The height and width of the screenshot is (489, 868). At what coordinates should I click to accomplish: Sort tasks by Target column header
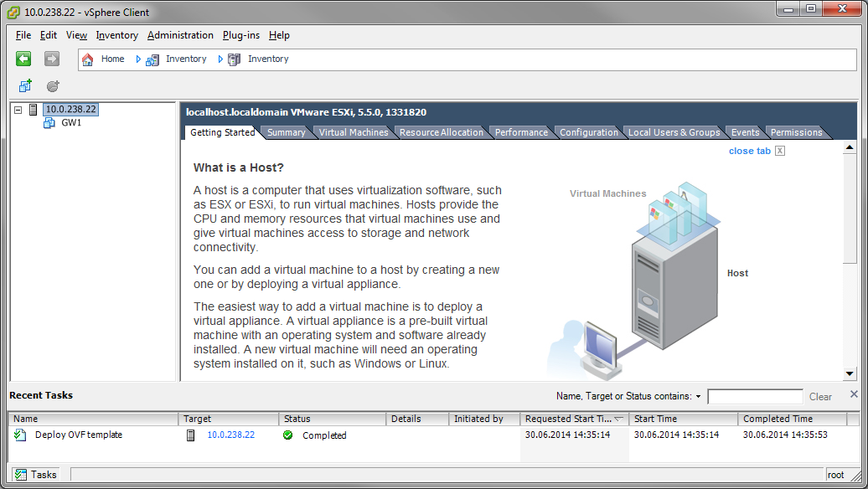tap(228, 419)
